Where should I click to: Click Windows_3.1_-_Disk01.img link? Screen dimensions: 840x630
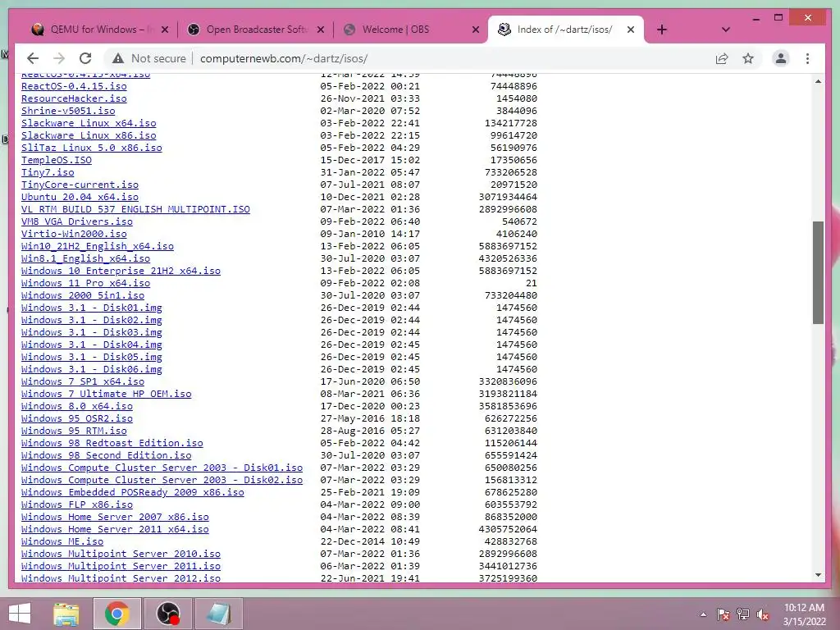click(92, 308)
